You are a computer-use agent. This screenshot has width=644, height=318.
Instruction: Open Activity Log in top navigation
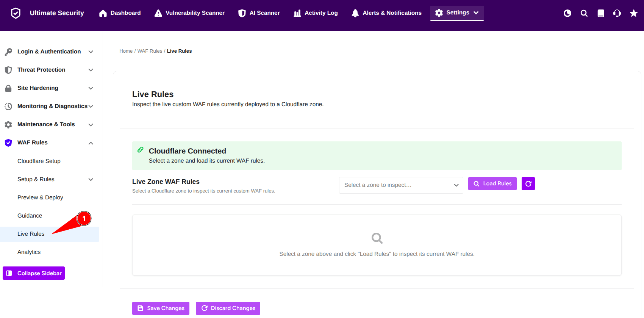(x=316, y=13)
